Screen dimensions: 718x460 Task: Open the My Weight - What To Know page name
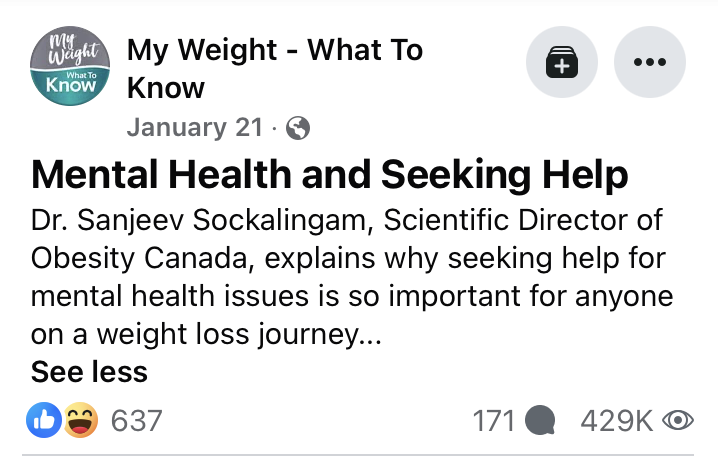tap(275, 68)
